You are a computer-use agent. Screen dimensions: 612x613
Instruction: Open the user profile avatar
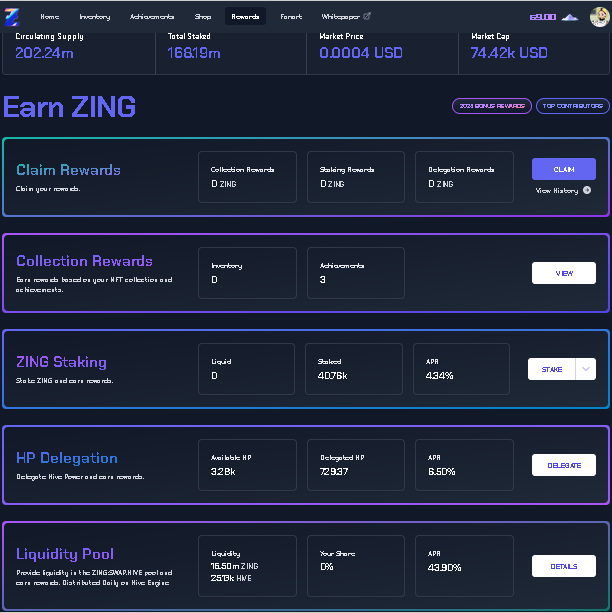(x=599, y=17)
